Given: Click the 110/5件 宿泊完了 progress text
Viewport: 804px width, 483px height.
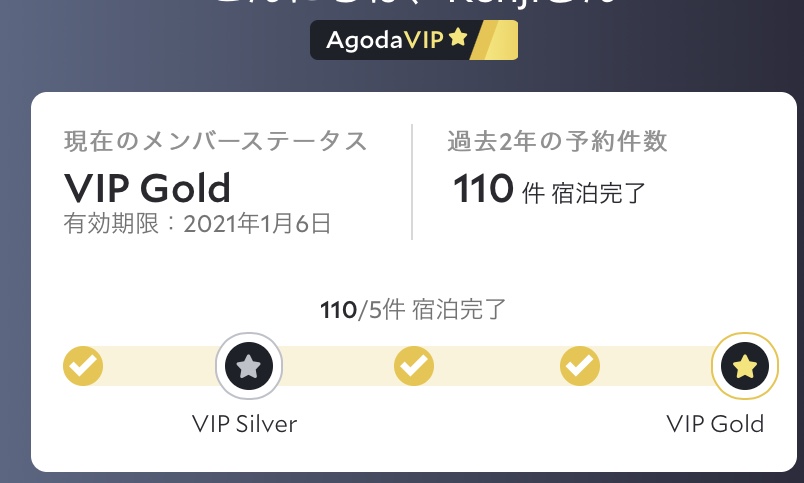Looking at the screenshot, I should click(412, 309).
